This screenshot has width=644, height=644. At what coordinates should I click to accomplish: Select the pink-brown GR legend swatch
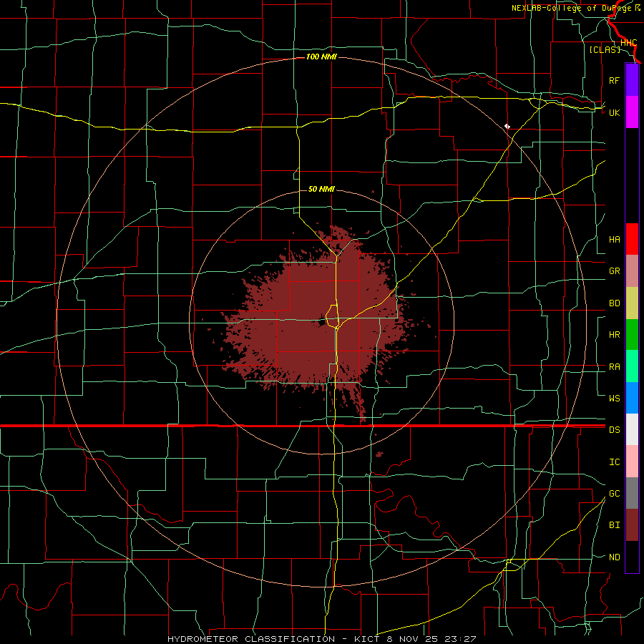tap(632, 270)
